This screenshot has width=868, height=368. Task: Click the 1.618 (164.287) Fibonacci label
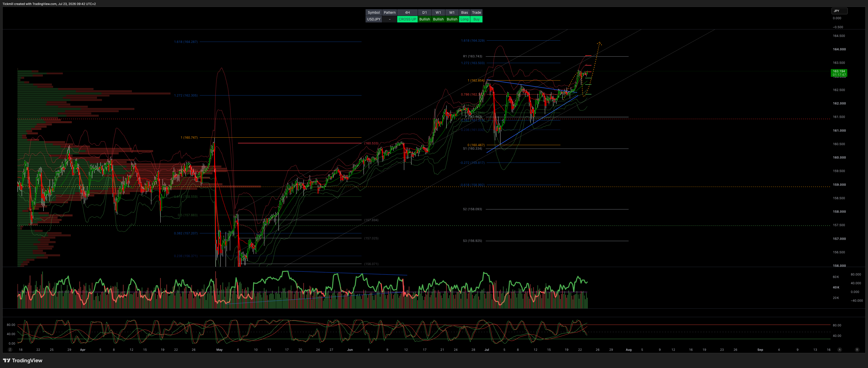point(186,42)
